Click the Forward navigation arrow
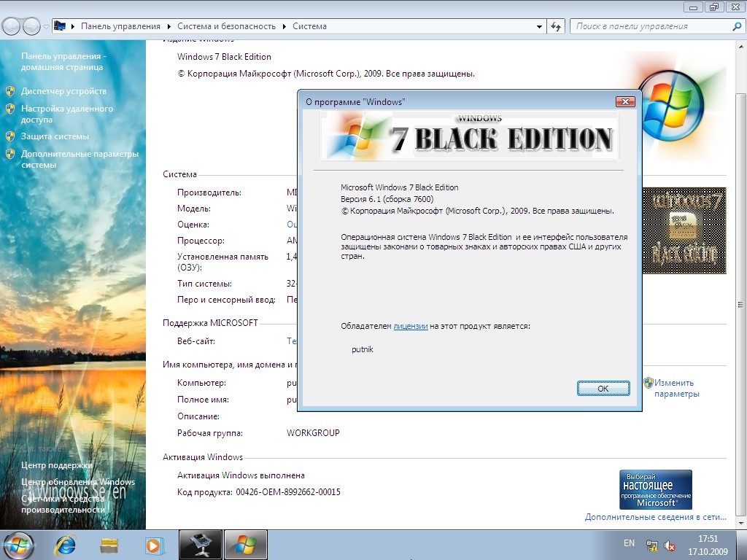The height and width of the screenshot is (560, 747). (31, 26)
